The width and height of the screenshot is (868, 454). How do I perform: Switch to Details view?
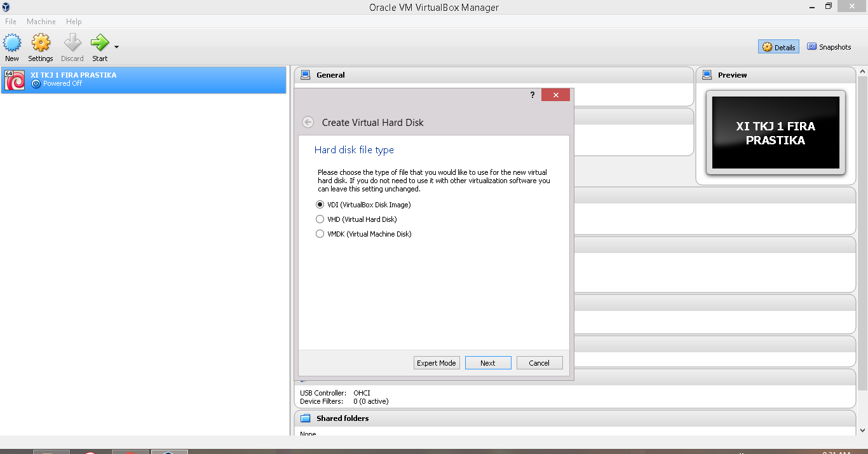pos(778,47)
